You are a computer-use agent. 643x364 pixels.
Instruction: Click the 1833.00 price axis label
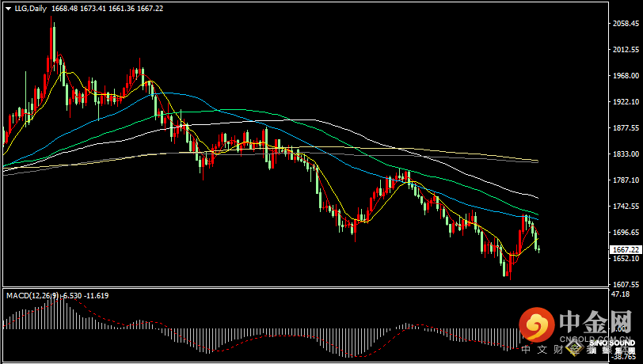625,154
